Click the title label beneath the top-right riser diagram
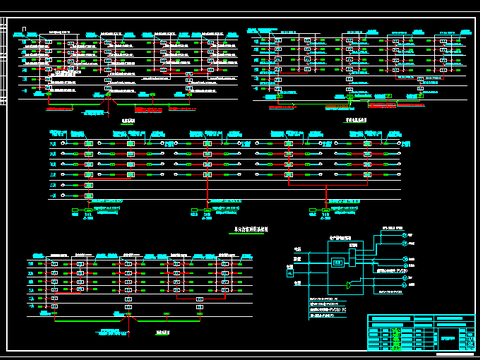This screenshot has width=480, height=360. (355, 120)
